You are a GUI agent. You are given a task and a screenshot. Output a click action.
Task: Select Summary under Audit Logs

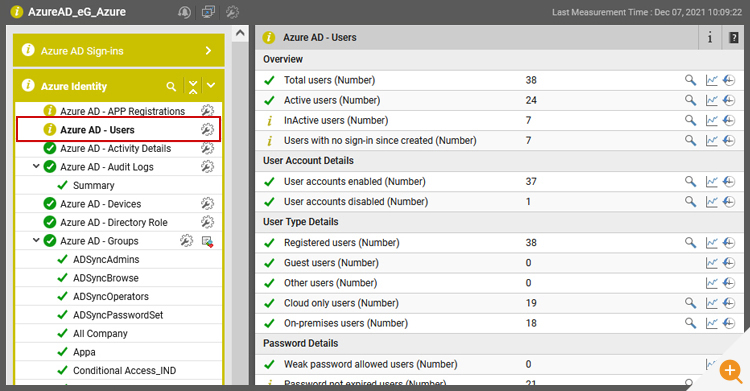(93, 185)
